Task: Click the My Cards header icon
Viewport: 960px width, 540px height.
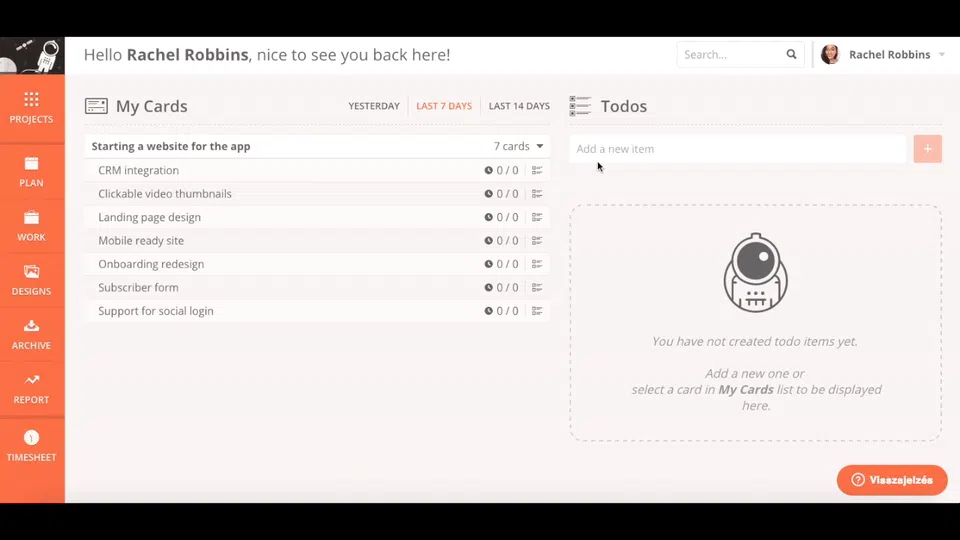Action: [x=96, y=106]
